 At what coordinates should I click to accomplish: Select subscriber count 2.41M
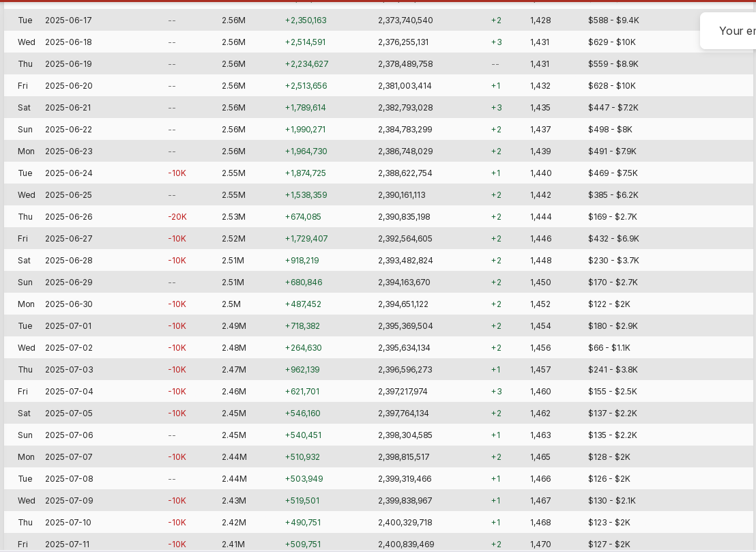pos(233,544)
